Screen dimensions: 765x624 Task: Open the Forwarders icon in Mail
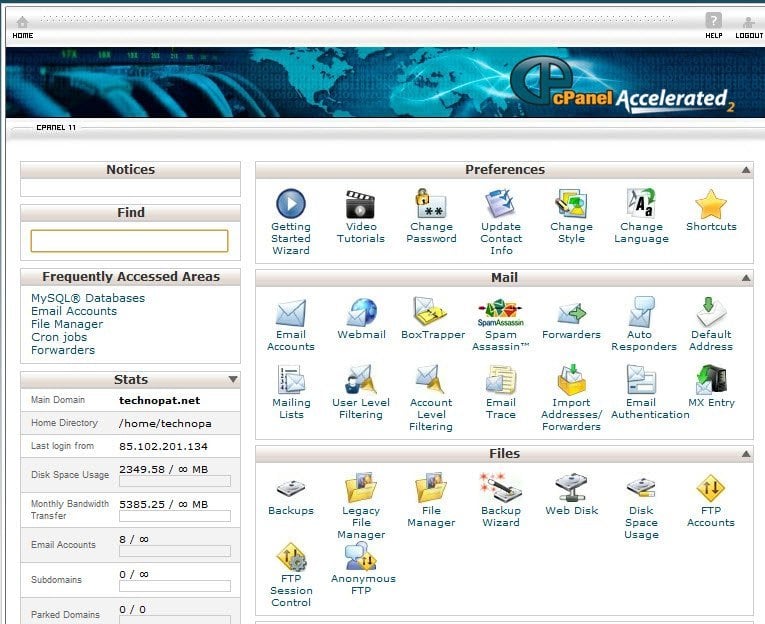tap(571, 313)
